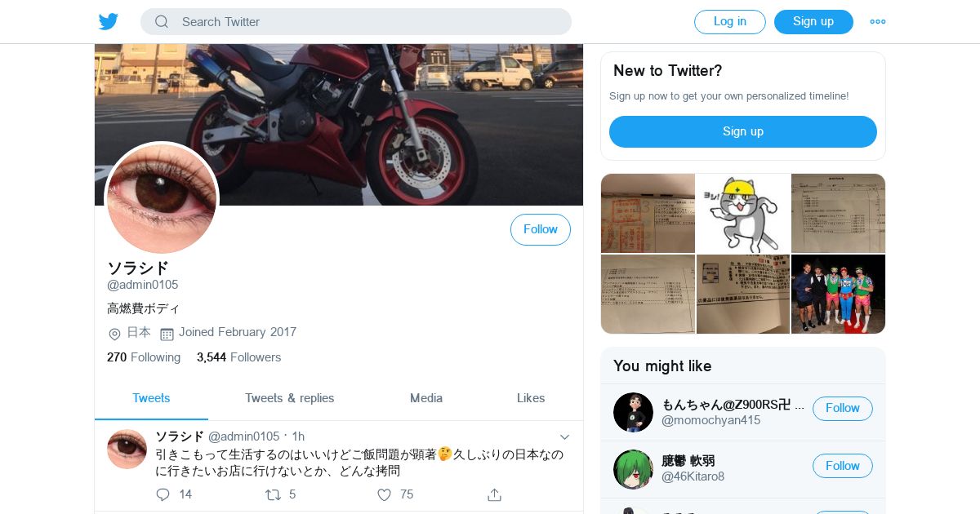This screenshot has width=980, height=514.
Task: Click the Search Twitter input field
Action: click(356, 22)
